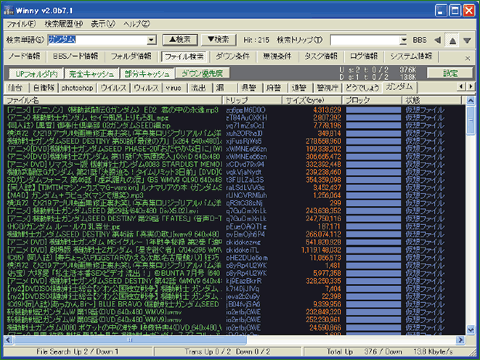Click the file list scroll-down arrow
The width and height of the screenshot is (480, 360).
(470, 330)
